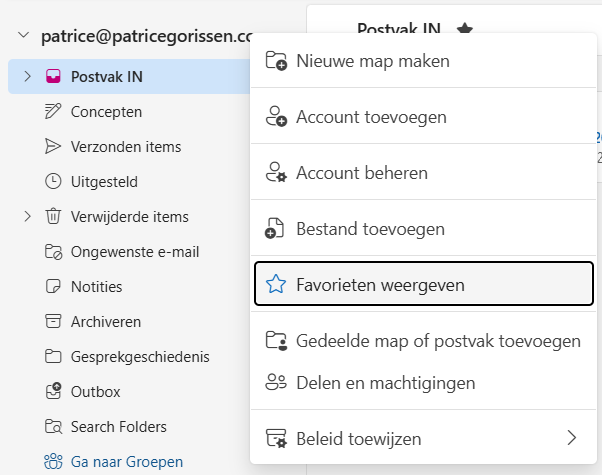This screenshot has height=475, width=602.
Task: Expand the Postvak IN folder chevron
Action: click(x=27, y=77)
